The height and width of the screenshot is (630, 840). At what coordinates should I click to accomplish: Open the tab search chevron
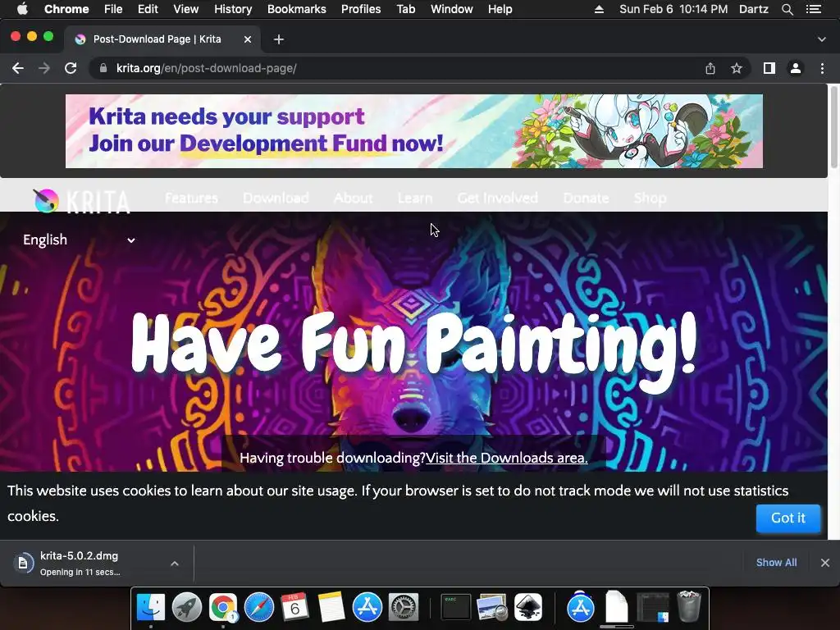pos(821,39)
